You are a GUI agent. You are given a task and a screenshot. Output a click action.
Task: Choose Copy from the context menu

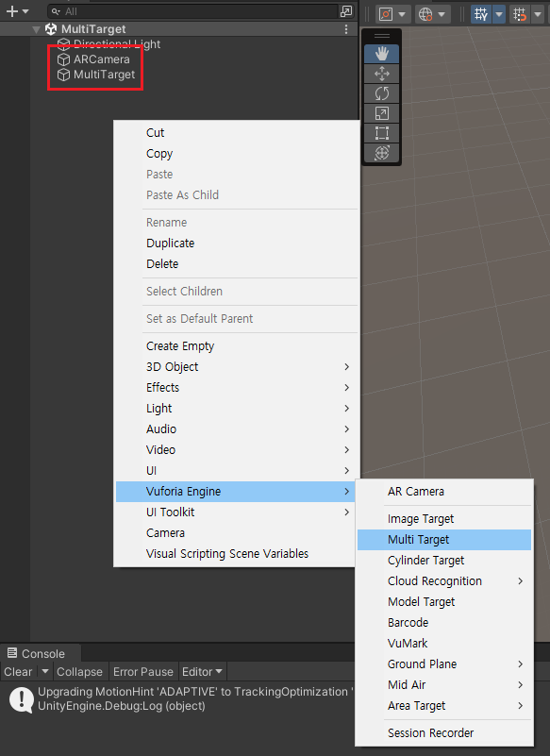pyautogui.click(x=237, y=153)
